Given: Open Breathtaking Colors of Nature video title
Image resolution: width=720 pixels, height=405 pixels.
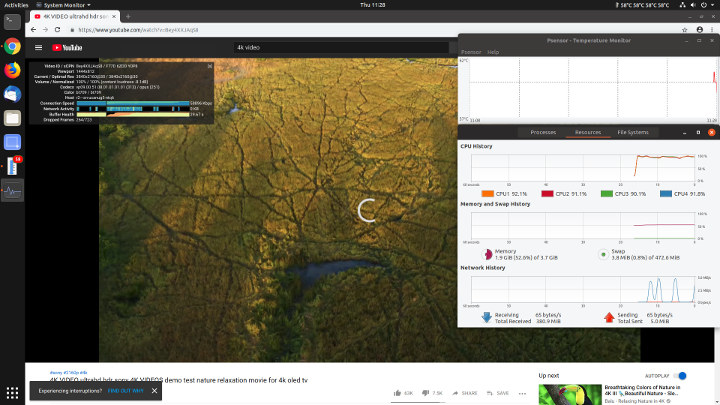Looking at the screenshot, I should click(x=642, y=390).
